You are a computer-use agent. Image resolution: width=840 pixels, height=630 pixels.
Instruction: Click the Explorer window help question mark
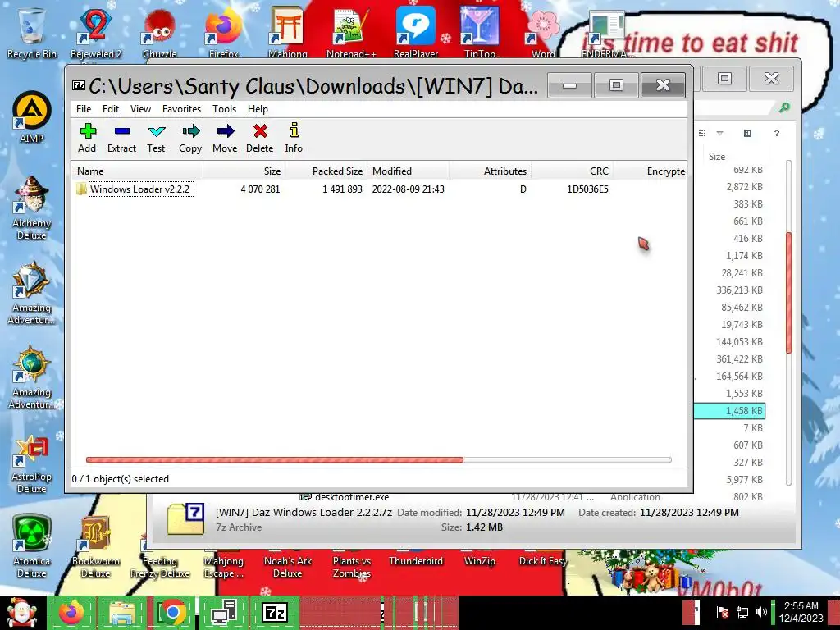777,133
